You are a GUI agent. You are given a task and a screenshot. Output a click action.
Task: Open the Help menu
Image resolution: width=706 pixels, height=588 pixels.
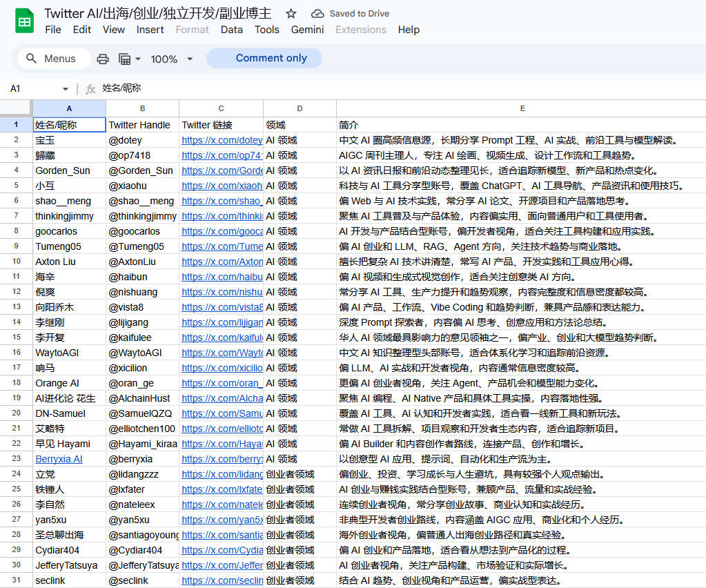coord(409,30)
